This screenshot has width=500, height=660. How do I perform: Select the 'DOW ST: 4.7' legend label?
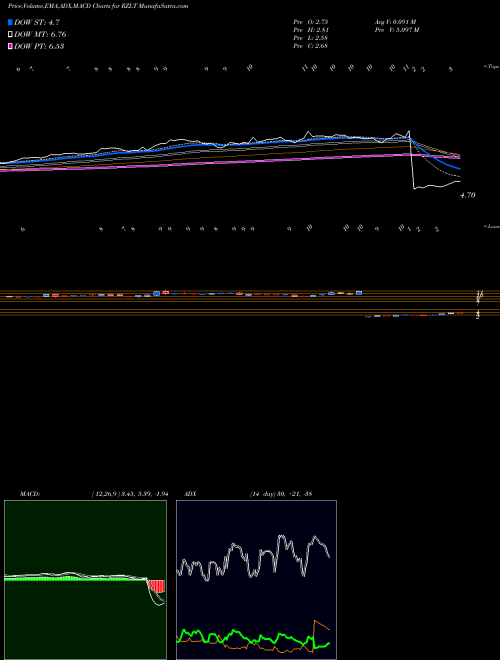[x=37, y=22]
